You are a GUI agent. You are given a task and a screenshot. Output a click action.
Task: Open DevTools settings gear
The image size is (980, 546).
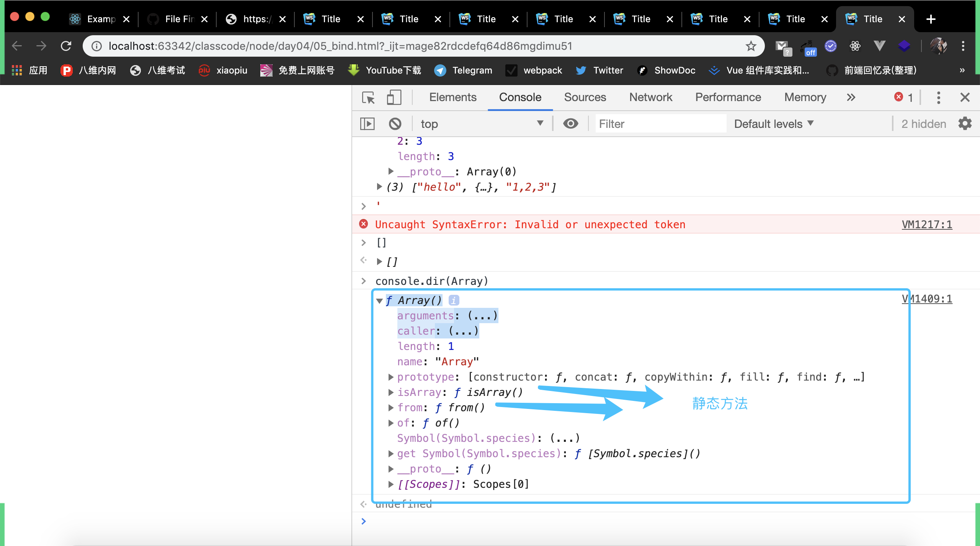[964, 123]
